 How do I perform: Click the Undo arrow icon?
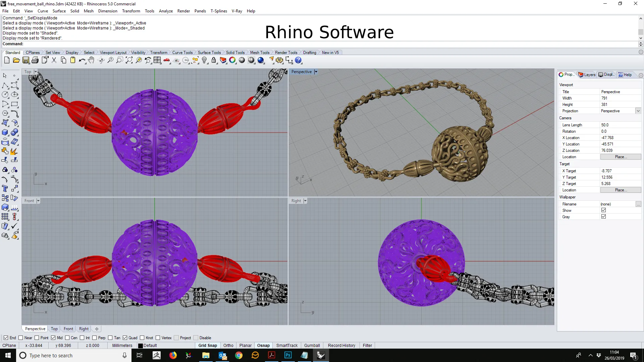point(82,60)
